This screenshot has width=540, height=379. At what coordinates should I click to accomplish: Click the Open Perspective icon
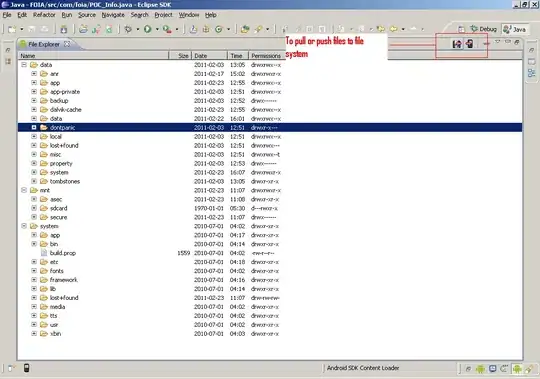[x=461, y=29]
